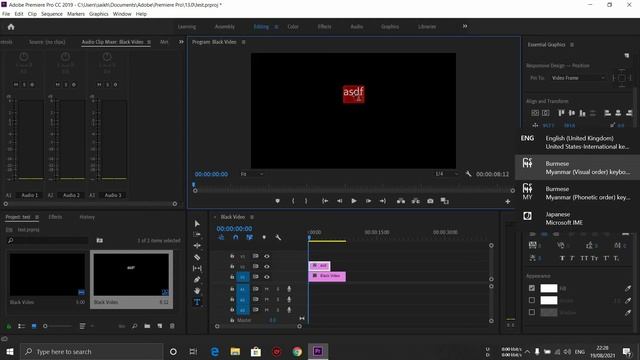Toggle lock on top video track

232,256
